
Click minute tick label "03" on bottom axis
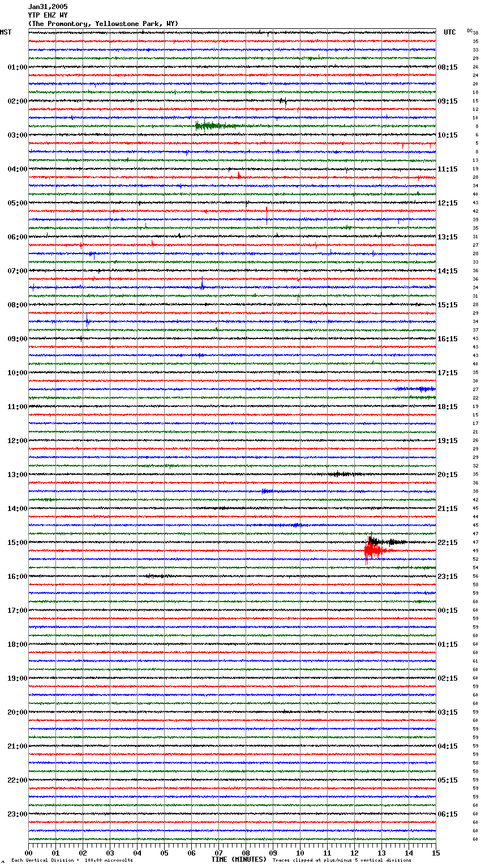point(110,853)
